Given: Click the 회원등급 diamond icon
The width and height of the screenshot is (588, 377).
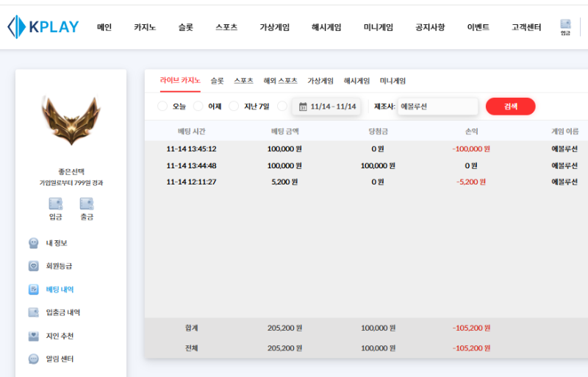Looking at the screenshot, I should [33, 266].
